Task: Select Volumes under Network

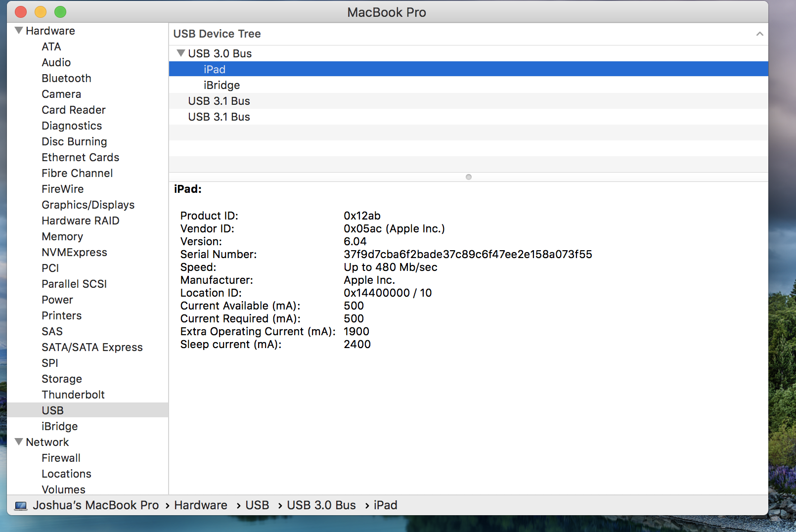Action: [x=63, y=489]
